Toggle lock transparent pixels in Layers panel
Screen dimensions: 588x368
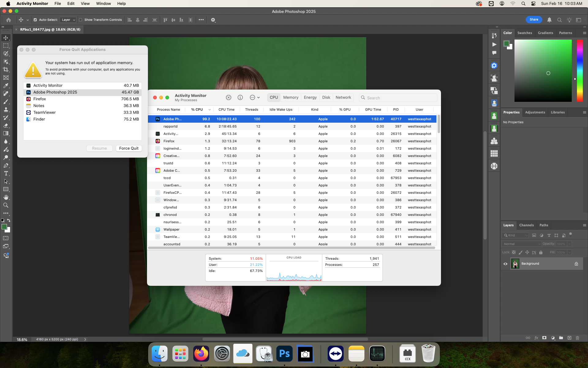514,252
